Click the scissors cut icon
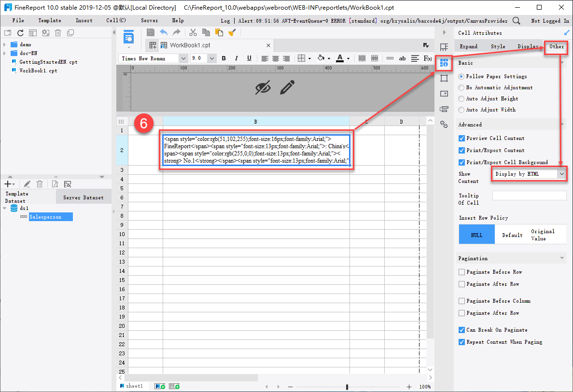 [x=193, y=32]
